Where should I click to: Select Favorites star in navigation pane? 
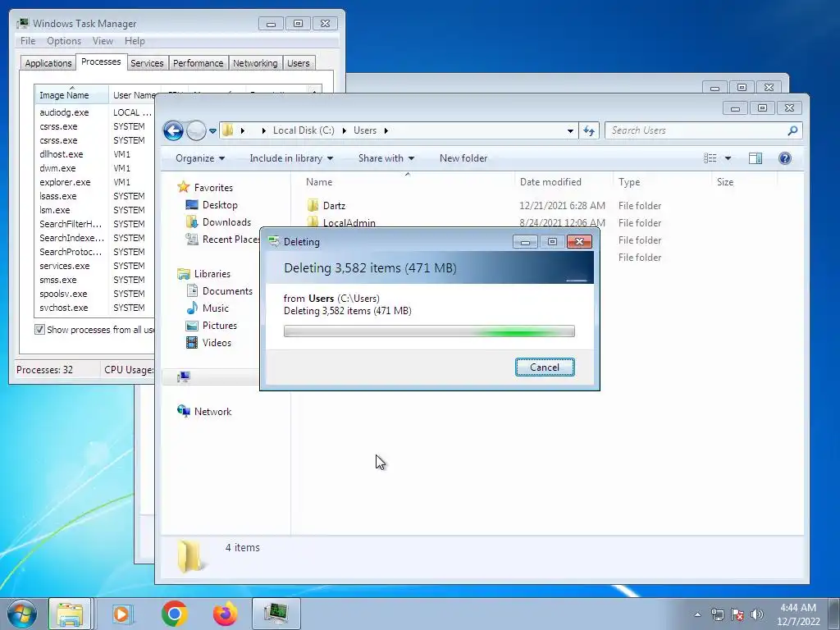183,187
